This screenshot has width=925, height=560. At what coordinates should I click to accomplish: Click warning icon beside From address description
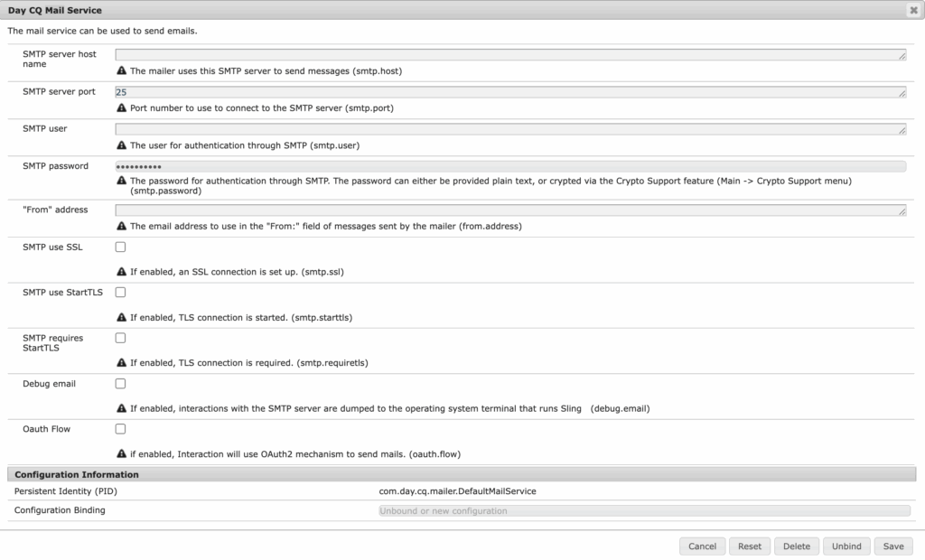click(x=121, y=226)
